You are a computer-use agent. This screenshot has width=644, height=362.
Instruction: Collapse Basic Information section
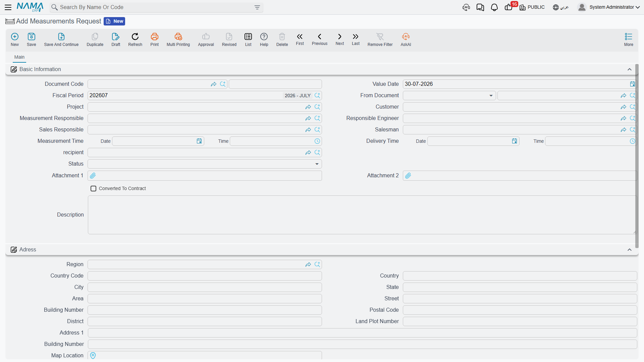[630, 69]
